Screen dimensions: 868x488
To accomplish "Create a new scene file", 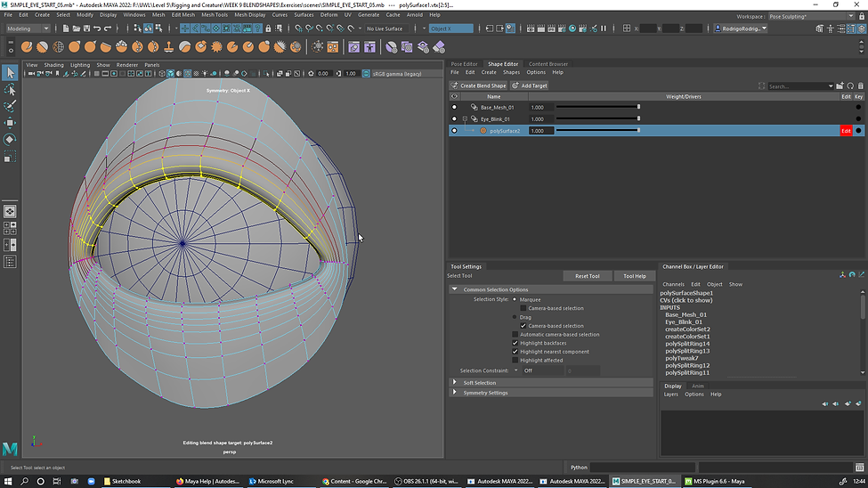I will pos(66,28).
